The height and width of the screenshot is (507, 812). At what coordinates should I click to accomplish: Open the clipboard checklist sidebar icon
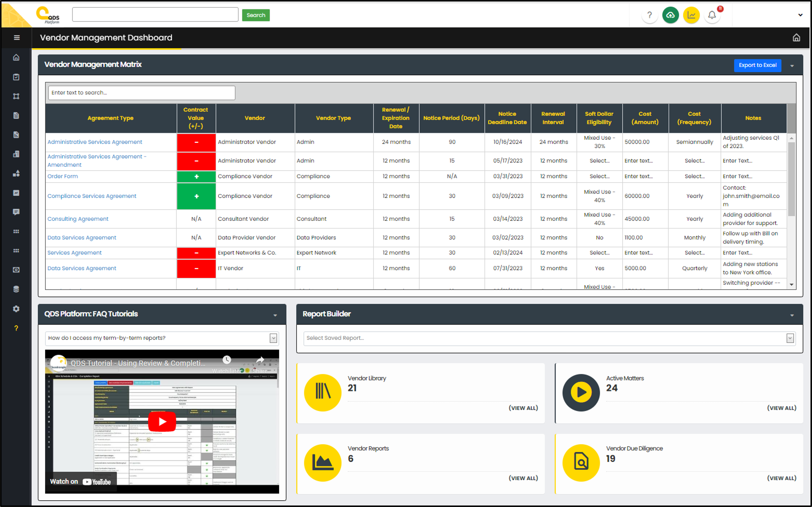click(x=16, y=77)
